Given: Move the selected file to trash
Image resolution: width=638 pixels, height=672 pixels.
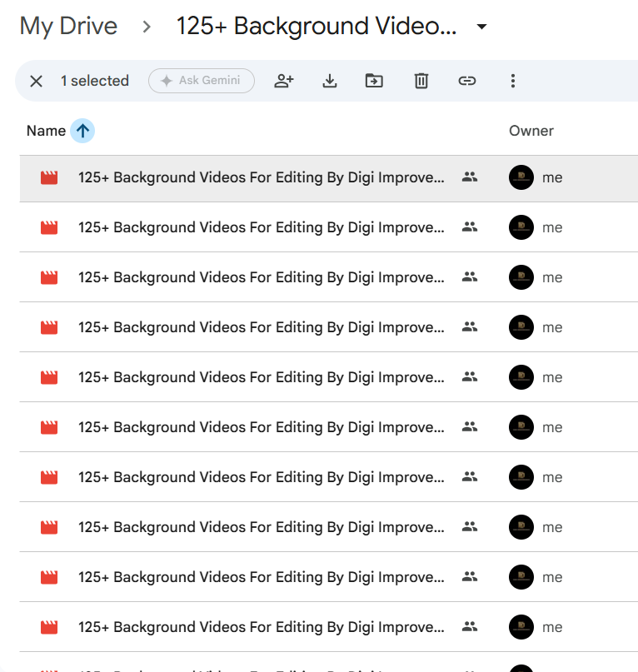Looking at the screenshot, I should pyautogui.click(x=421, y=81).
